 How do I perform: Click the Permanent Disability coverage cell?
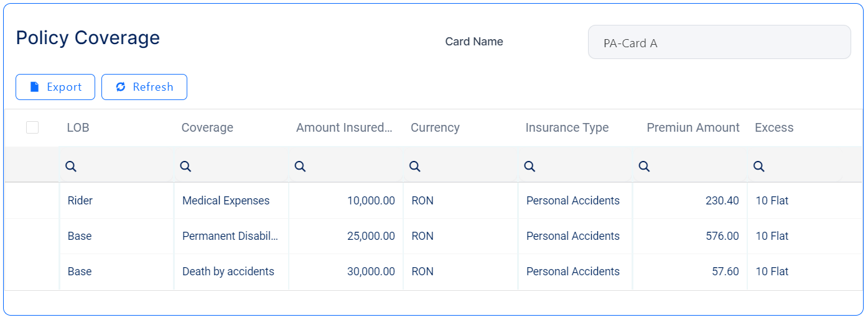[230, 236]
